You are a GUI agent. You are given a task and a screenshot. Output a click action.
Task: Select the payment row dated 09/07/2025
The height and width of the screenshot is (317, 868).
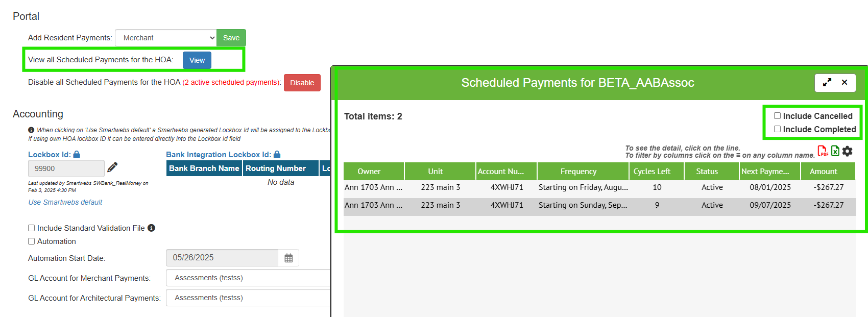pyautogui.click(x=599, y=205)
